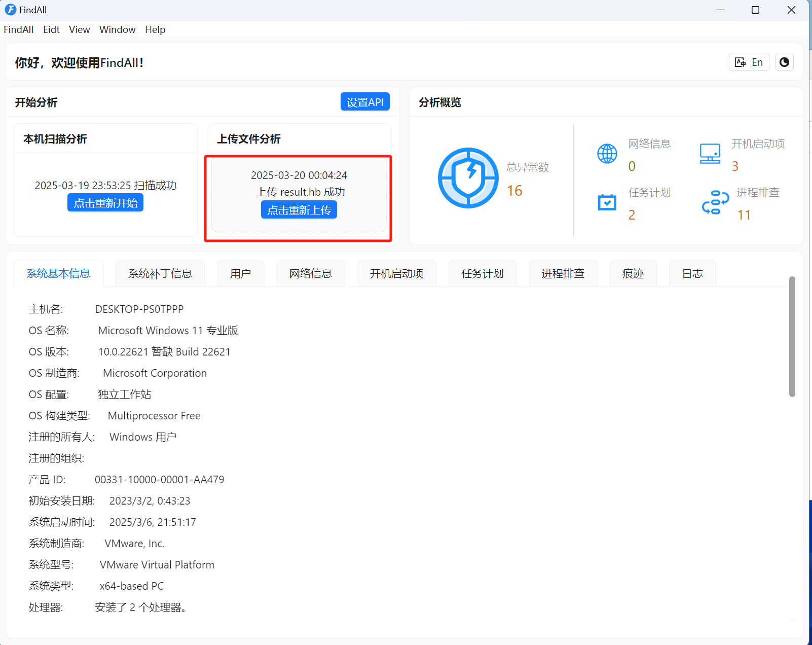Click the VMware Virtual Platform model text
Image resolution: width=812 pixels, height=645 pixels.
157,565
